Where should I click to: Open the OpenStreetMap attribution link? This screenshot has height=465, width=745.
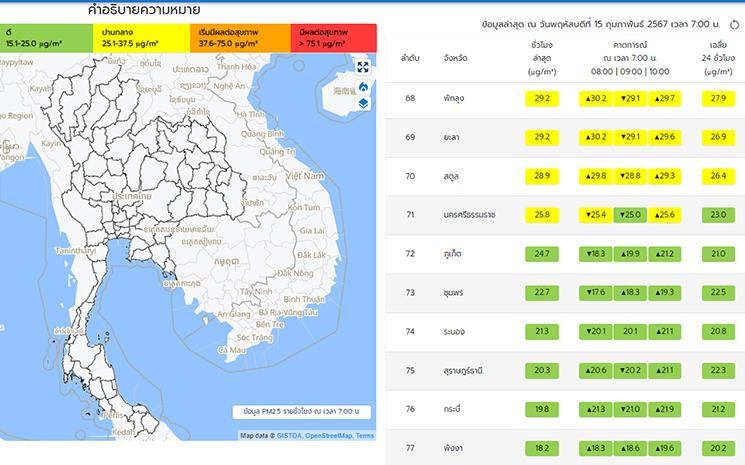pos(329,436)
